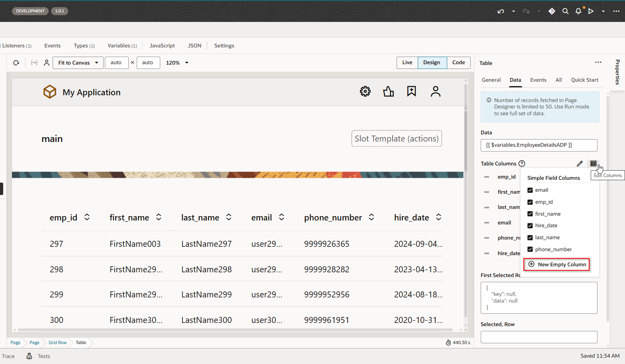Screen dimensions: 625x364
Task: Sort the emp_id column
Action: pyautogui.click(x=87, y=217)
